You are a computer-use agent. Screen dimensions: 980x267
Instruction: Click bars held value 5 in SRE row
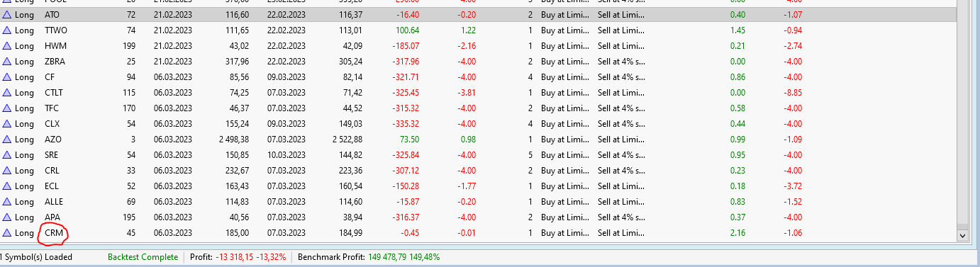click(530, 155)
